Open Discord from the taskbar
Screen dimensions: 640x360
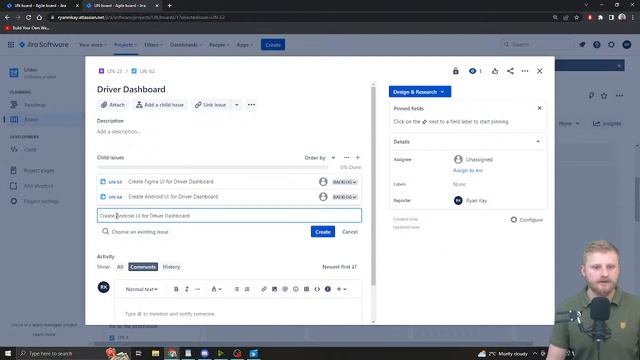pos(204,353)
